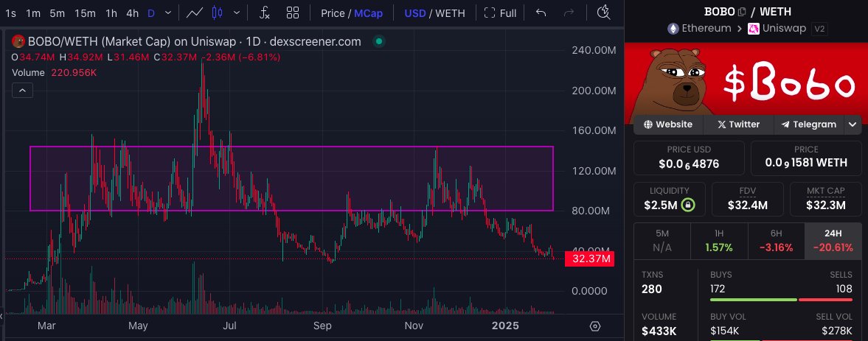The width and height of the screenshot is (868, 341).
Task: Click the MKT CAP $32.3M box
Action: [x=825, y=200]
